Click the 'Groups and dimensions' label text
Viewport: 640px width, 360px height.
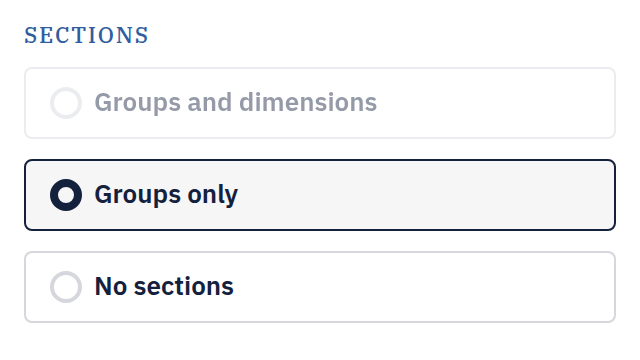(236, 102)
